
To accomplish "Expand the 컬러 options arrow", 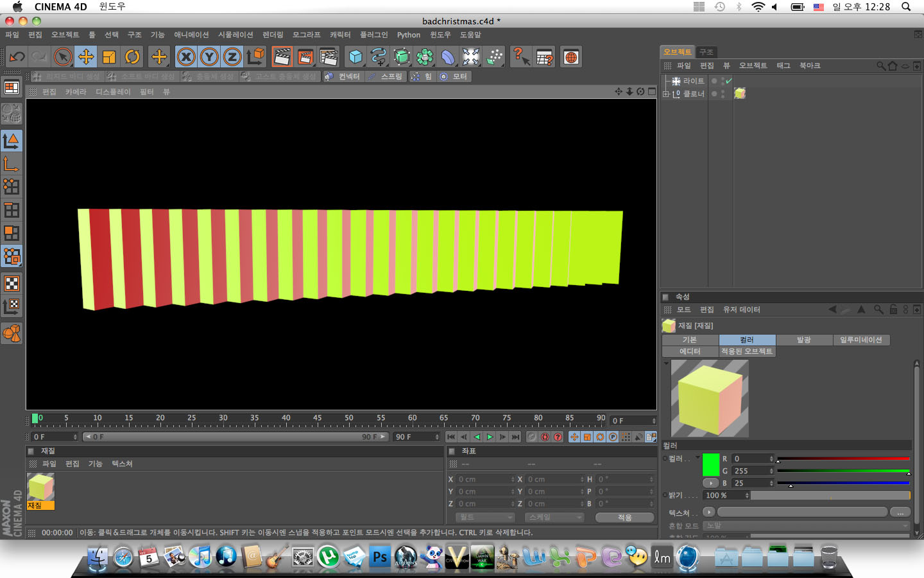I will click(697, 458).
